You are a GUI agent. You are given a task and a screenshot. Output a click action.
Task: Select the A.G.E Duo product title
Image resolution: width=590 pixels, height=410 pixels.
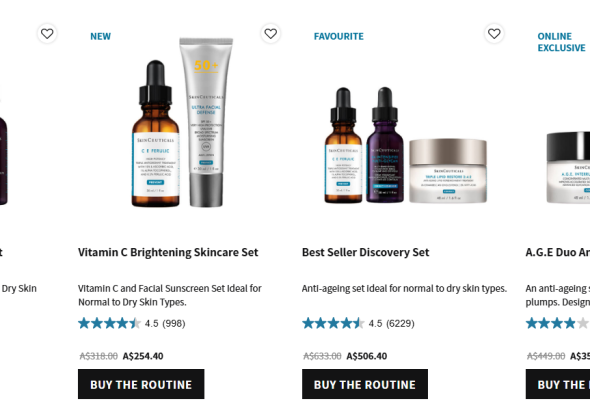pos(558,252)
